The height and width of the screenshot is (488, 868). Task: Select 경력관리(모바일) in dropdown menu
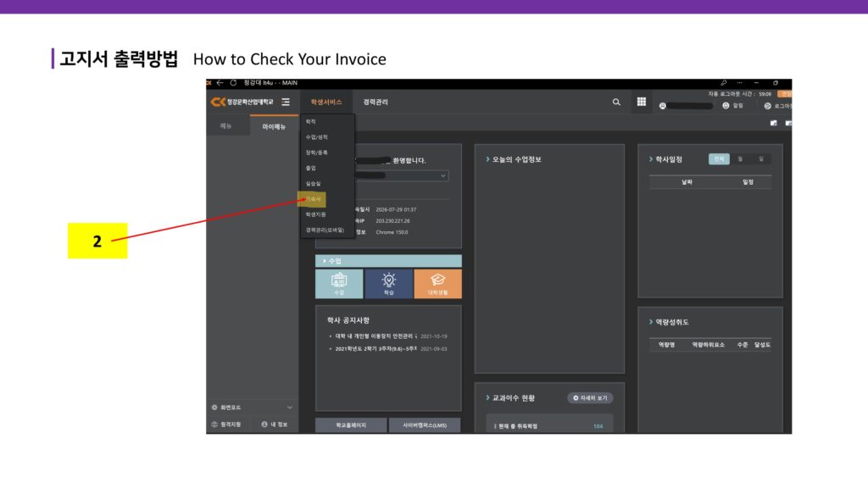[x=325, y=230]
